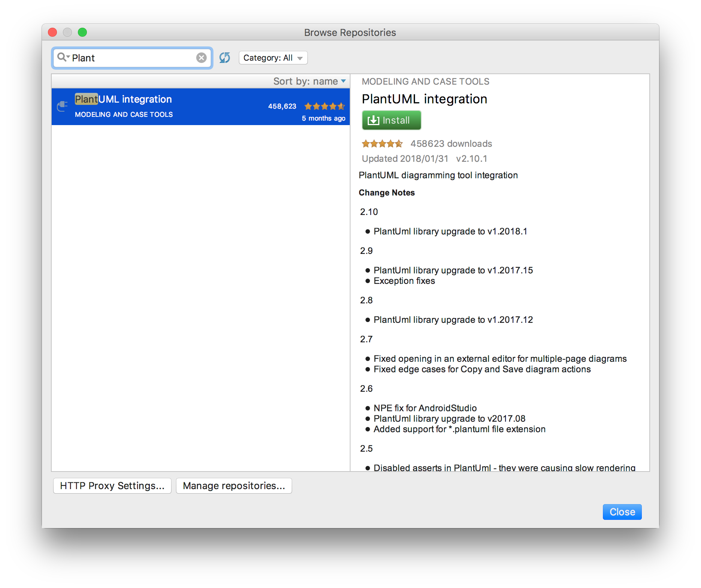Clear the Plant search text
701x588 pixels.
click(x=201, y=58)
